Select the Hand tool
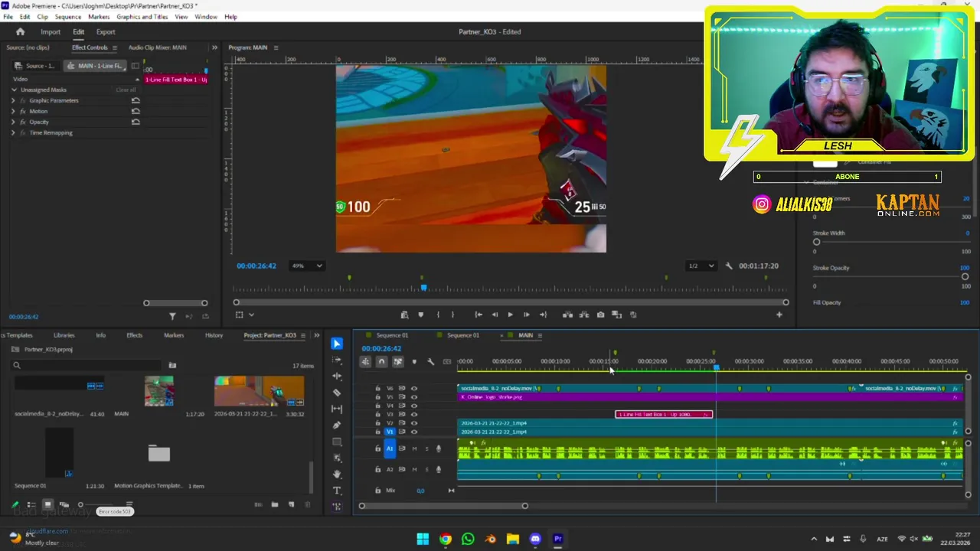980x551 pixels. point(337,474)
